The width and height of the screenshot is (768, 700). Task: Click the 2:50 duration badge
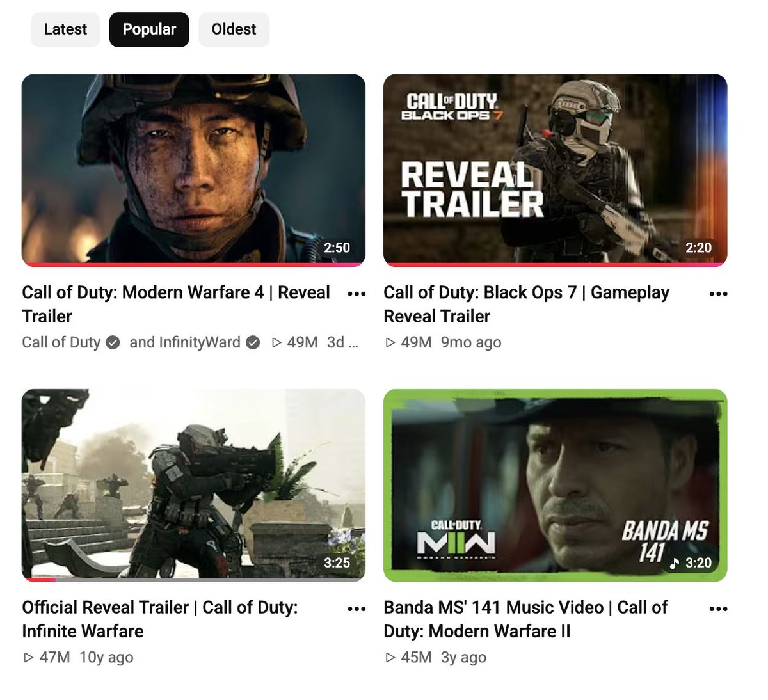tap(337, 248)
